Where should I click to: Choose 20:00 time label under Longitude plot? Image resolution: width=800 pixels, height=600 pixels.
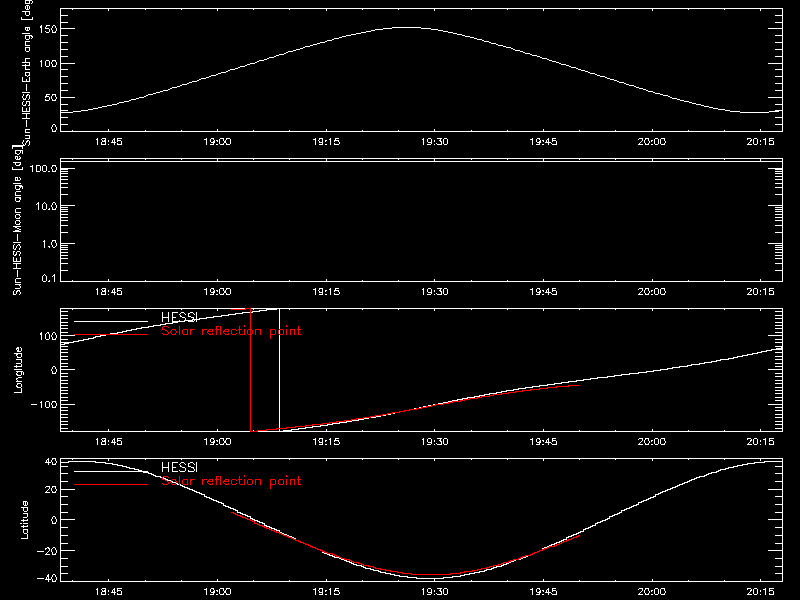[652, 442]
